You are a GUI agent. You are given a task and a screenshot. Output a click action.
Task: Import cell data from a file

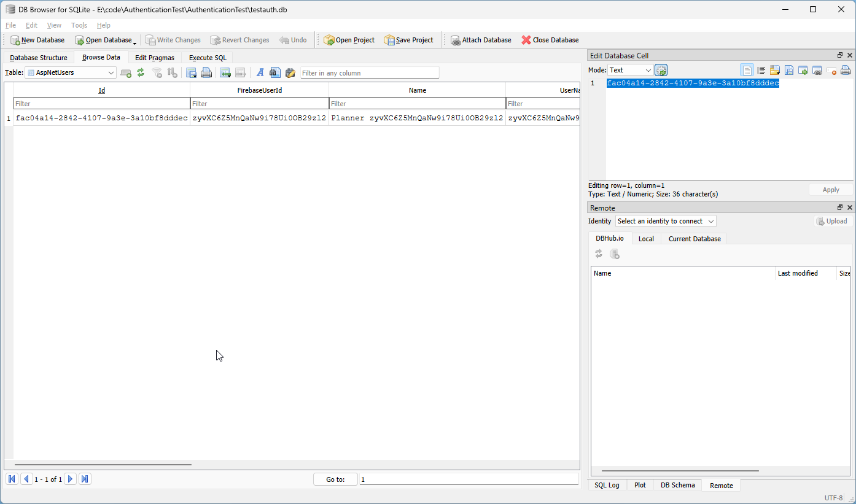coord(774,70)
